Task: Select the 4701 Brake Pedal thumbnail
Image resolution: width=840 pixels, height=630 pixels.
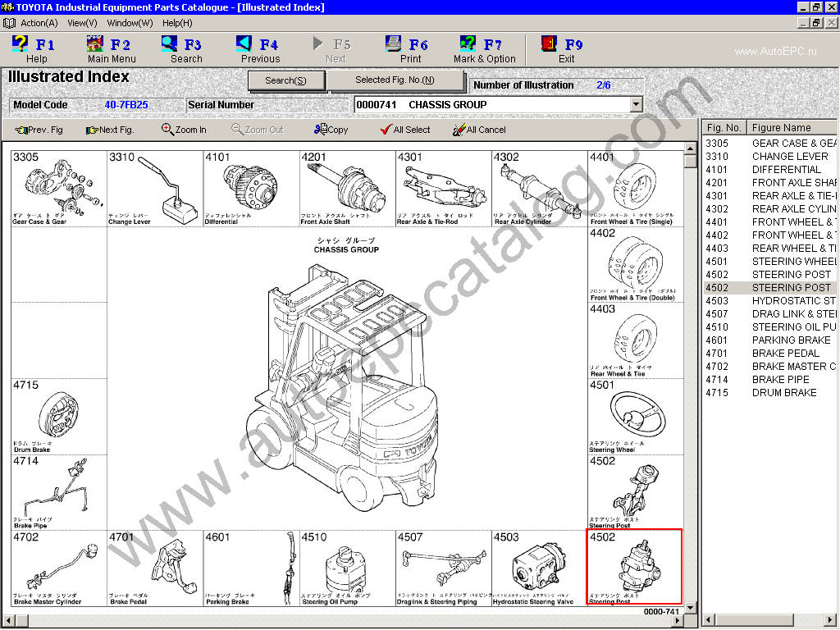Action: (155, 569)
